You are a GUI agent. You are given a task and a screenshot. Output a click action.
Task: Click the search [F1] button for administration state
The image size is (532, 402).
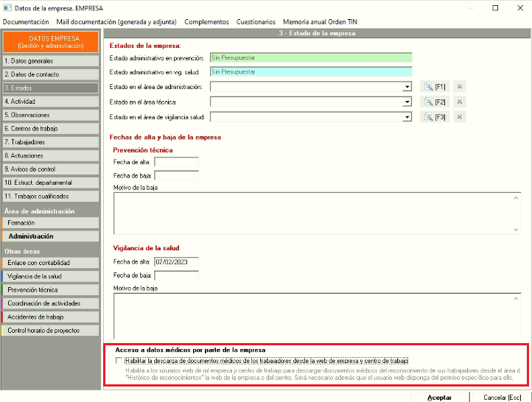click(x=433, y=86)
